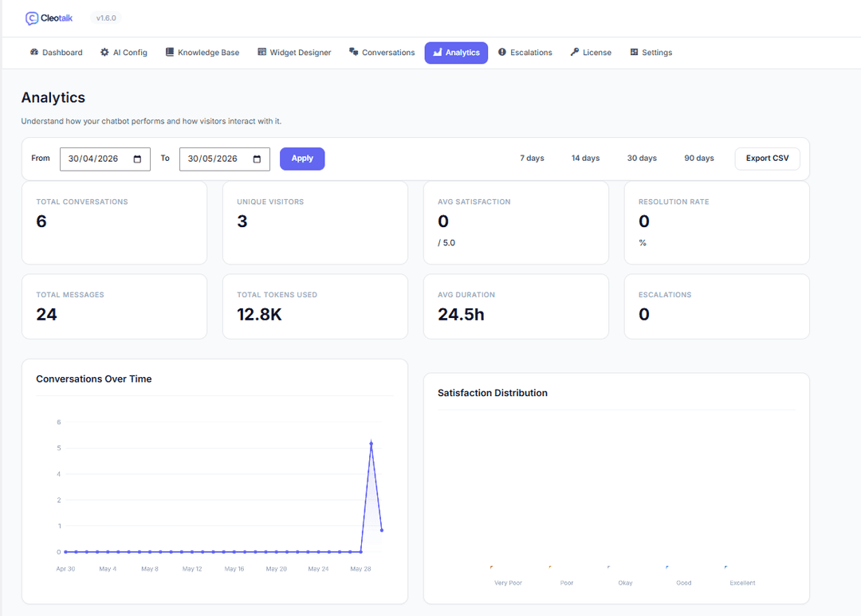
Task: Click the Satisfaction Distribution heading
Action: [x=493, y=393]
